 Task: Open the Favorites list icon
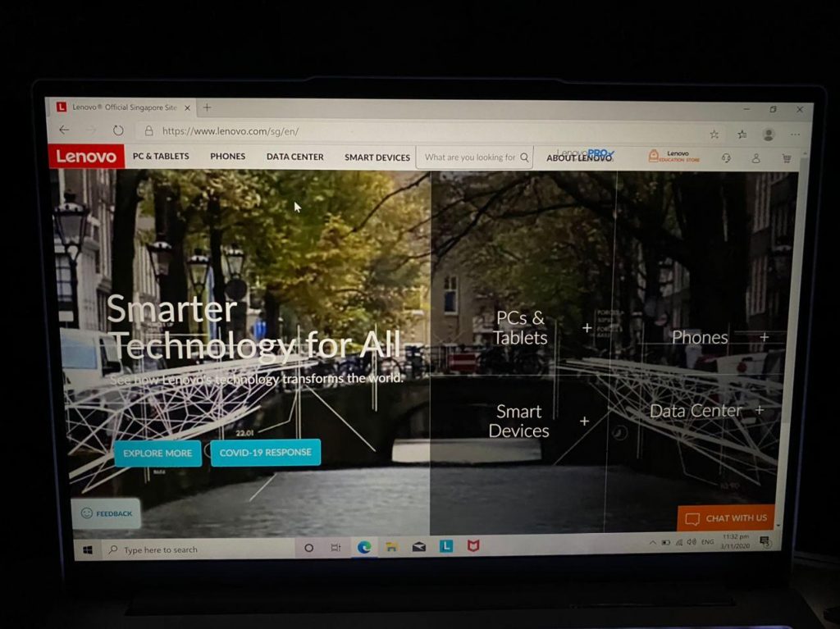coord(742,134)
